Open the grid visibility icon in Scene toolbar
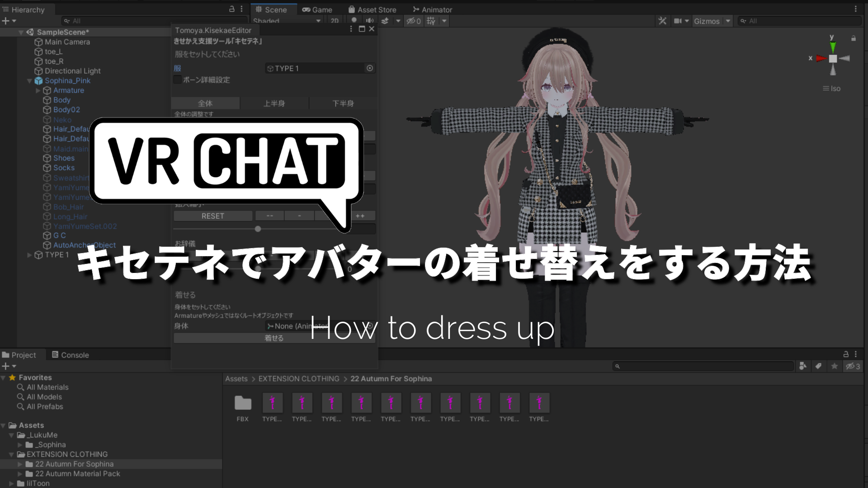 (x=430, y=21)
